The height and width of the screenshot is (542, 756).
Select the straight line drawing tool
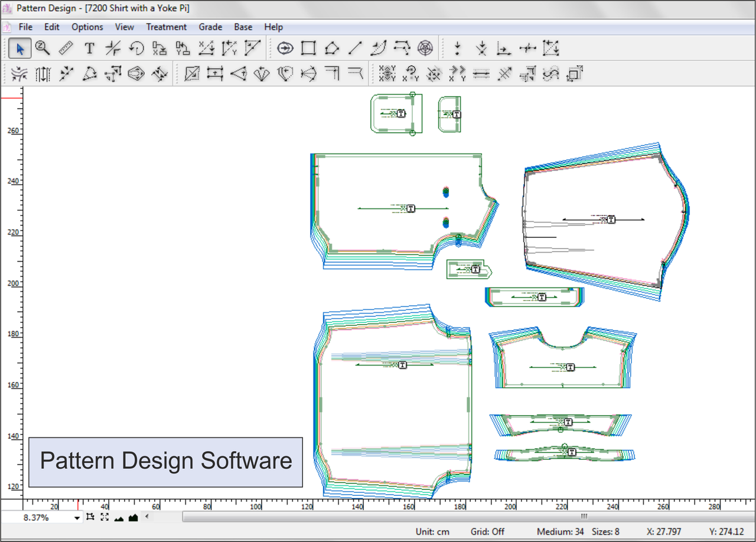click(x=355, y=48)
